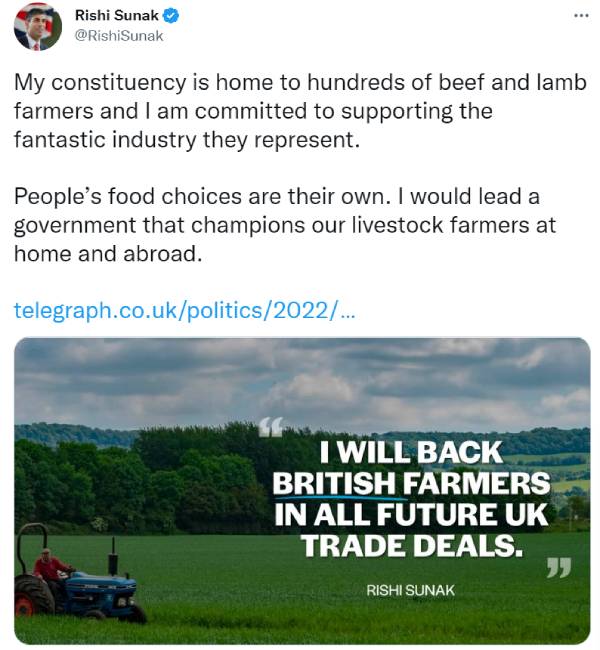Viewport: 600px width, 650px height.
Task: Open the telegraph.co.uk politics link
Action: [x=184, y=310]
